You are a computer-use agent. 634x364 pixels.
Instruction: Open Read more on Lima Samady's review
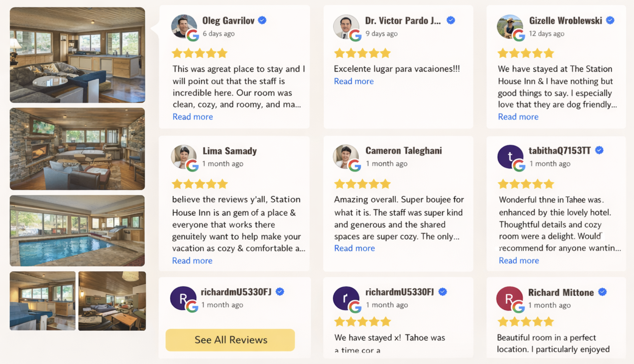tap(192, 261)
